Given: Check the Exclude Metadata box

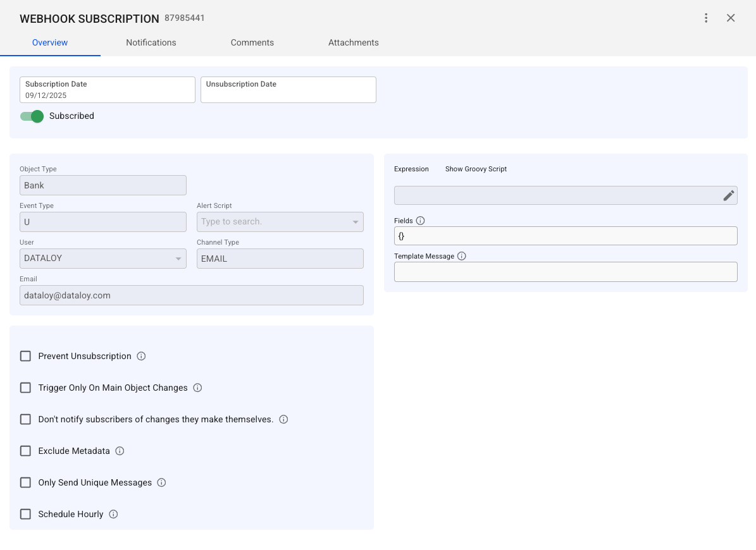Looking at the screenshot, I should 25,451.
